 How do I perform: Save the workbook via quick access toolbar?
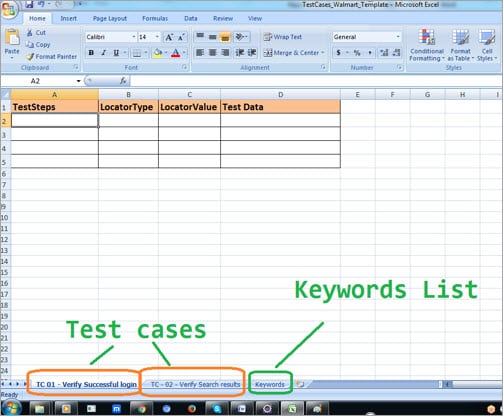29,4
